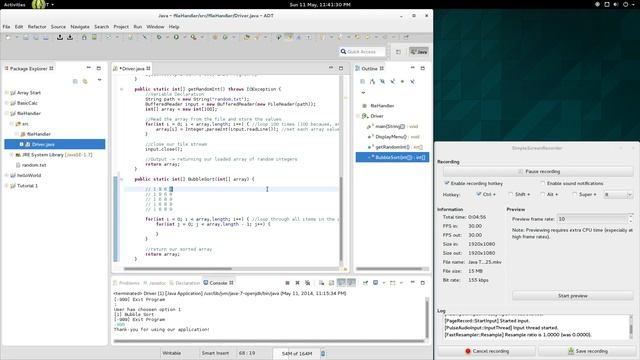Collapse the fileHandler project node
The width and height of the screenshot is (640, 360).
[x=7, y=113]
